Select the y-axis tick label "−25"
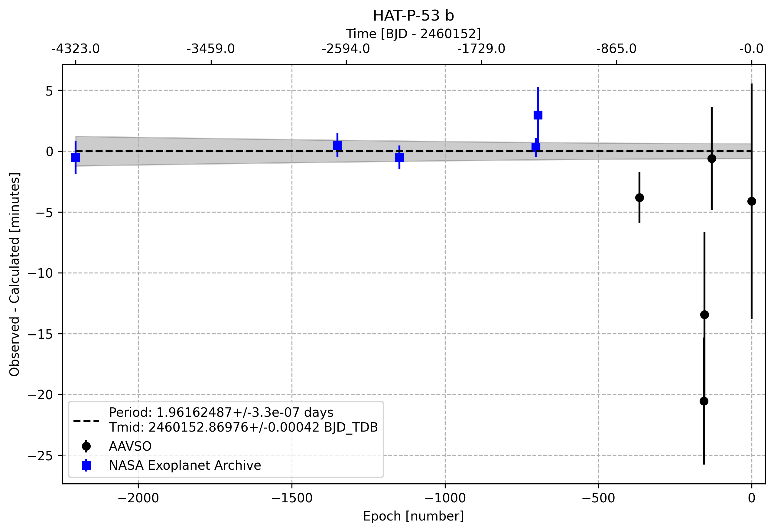The height and width of the screenshot is (532, 774). point(40,456)
